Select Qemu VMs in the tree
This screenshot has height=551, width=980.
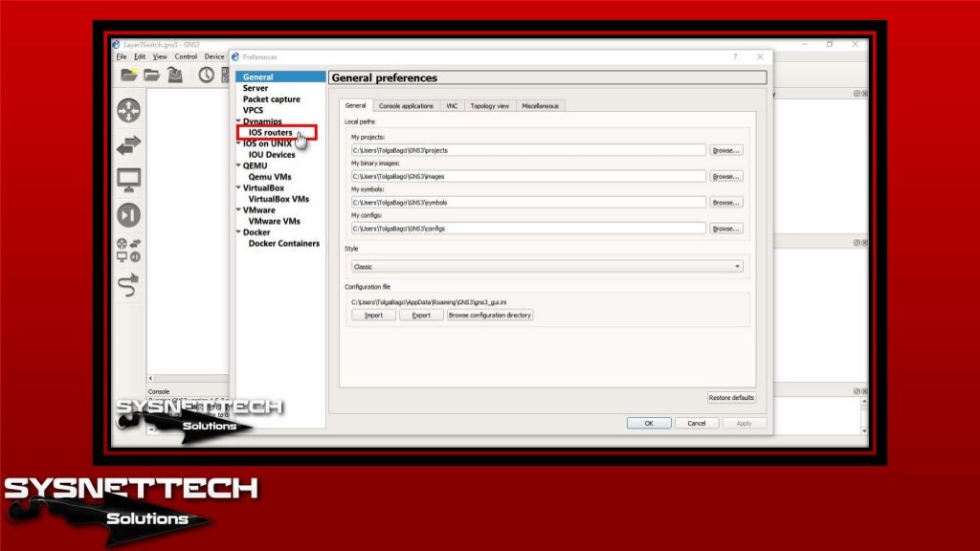click(x=270, y=177)
